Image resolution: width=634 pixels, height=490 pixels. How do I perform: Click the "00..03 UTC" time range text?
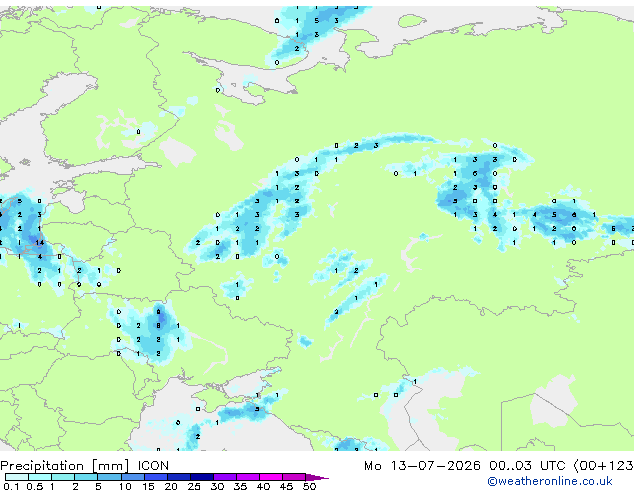click(x=527, y=466)
